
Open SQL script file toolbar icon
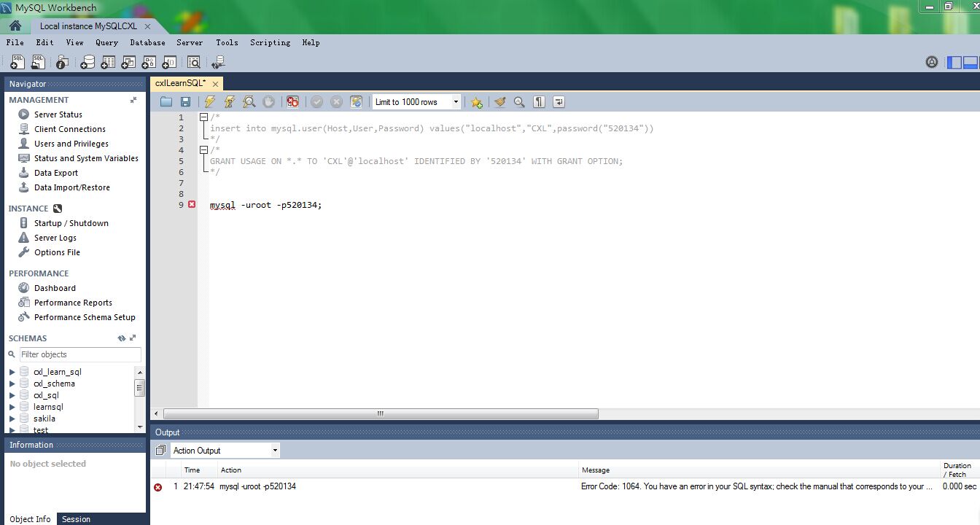pyautogui.click(x=39, y=62)
